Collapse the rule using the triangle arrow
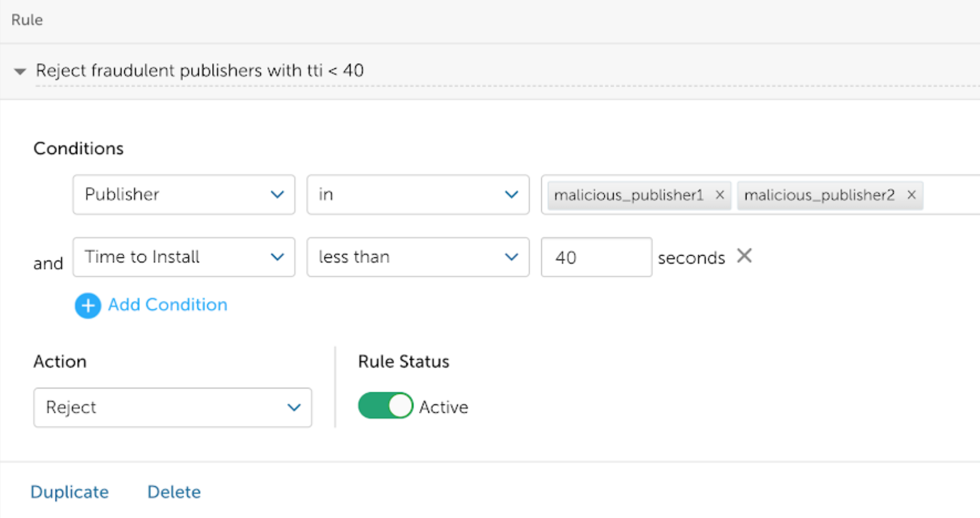Screen dimensions: 980x518 coord(20,72)
